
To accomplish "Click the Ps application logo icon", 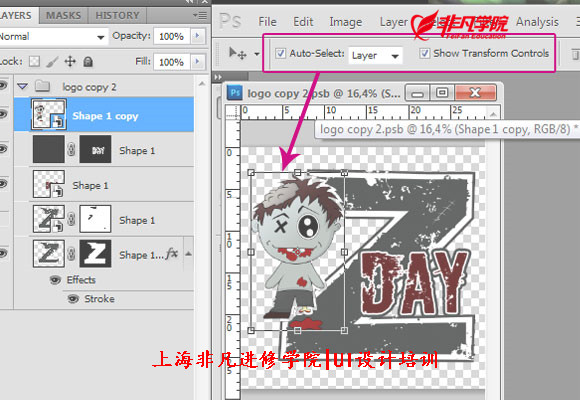I will [230, 21].
